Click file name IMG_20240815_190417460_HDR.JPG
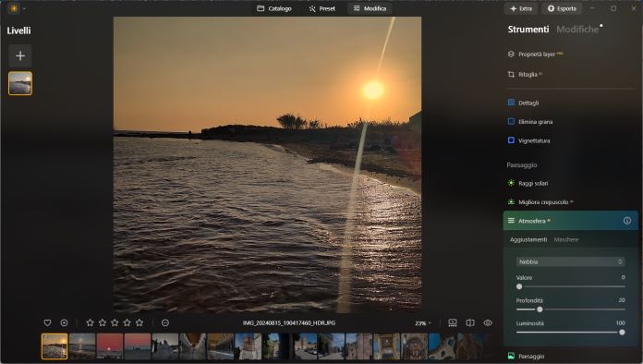The width and height of the screenshot is (643, 364). [x=288, y=323]
